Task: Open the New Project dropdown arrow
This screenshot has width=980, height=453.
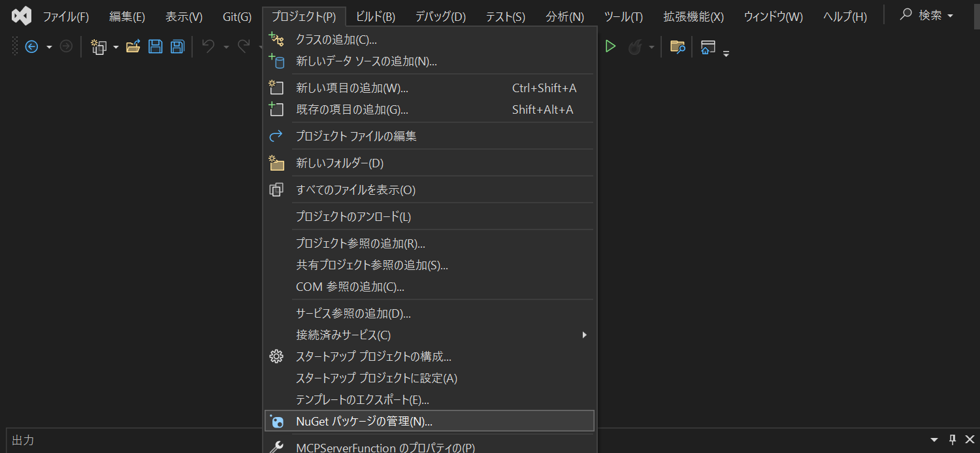Action: click(116, 47)
